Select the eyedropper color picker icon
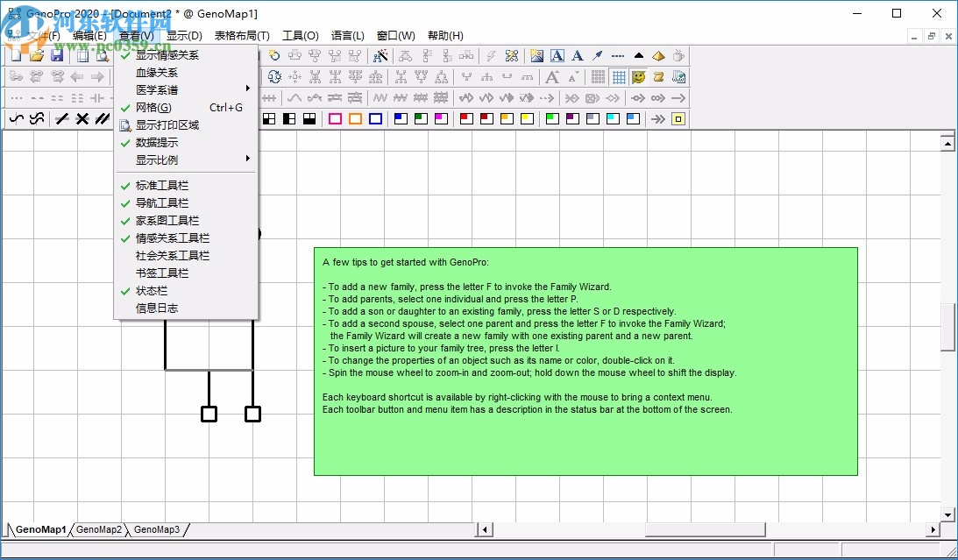The image size is (958, 560). pos(598,55)
